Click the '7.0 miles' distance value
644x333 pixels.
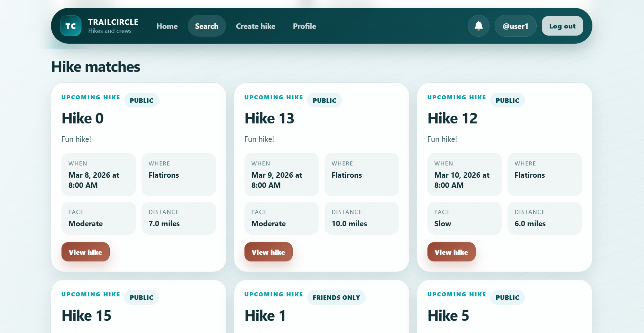[164, 223]
